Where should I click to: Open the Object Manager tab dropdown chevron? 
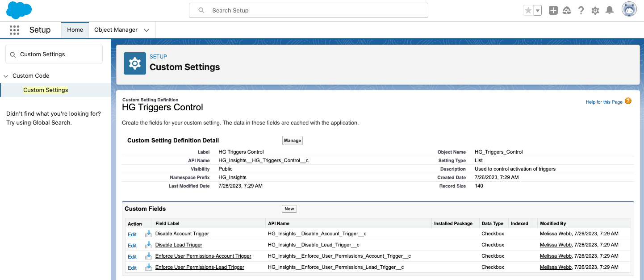click(146, 30)
